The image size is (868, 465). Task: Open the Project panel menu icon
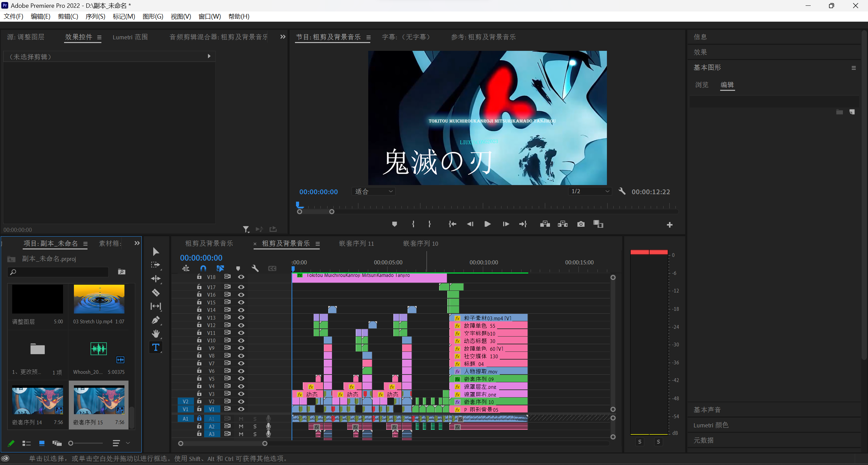pyautogui.click(x=85, y=244)
